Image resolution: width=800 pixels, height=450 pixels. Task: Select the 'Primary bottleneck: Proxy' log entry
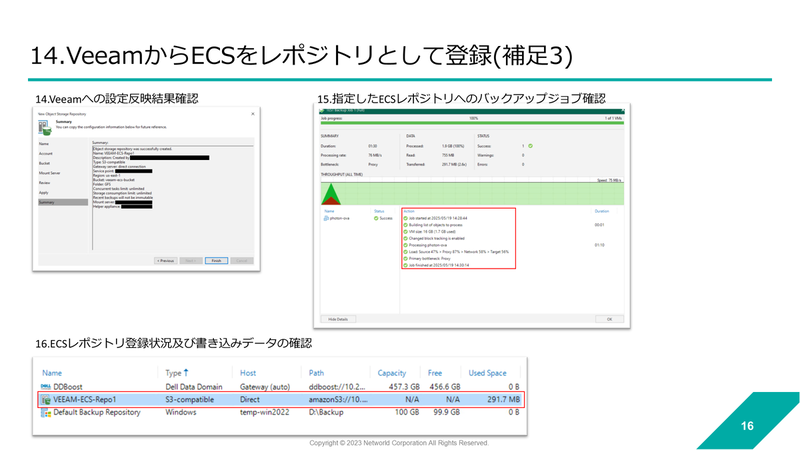tap(430, 259)
